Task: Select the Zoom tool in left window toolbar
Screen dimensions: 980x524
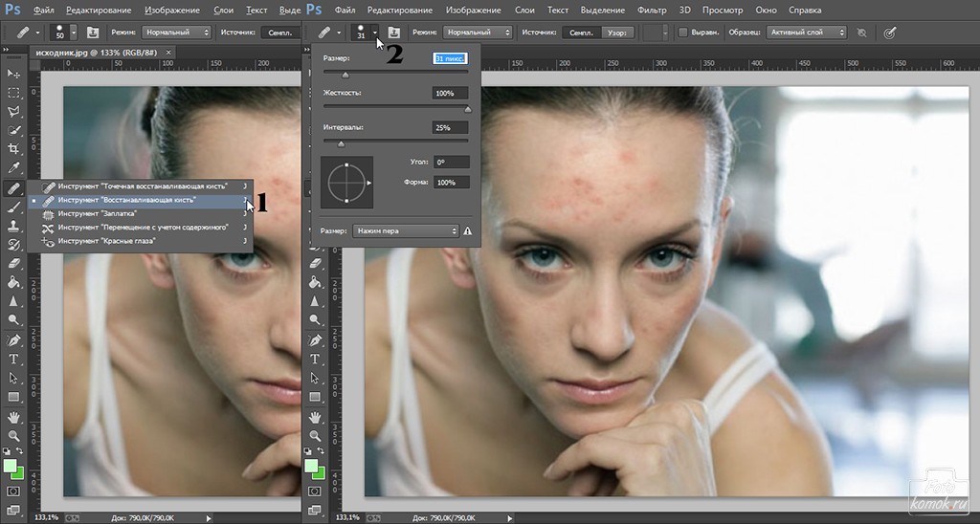Action: coord(13,436)
